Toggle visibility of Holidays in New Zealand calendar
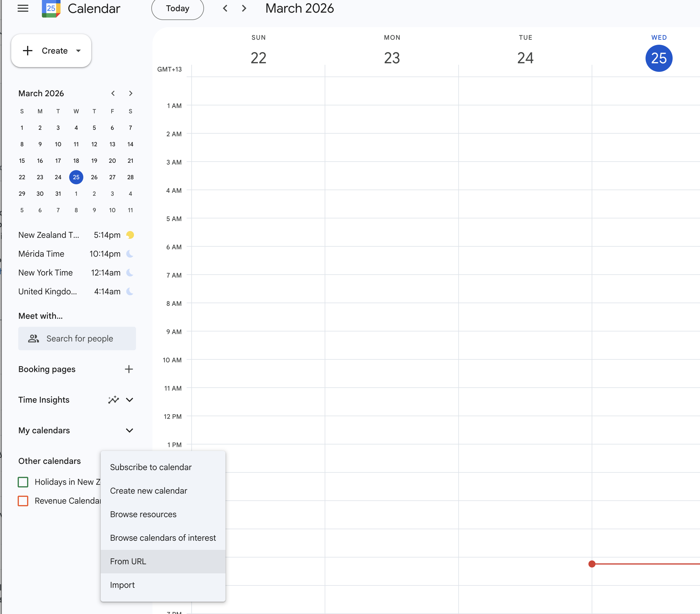700x614 pixels. [x=23, y=482]
